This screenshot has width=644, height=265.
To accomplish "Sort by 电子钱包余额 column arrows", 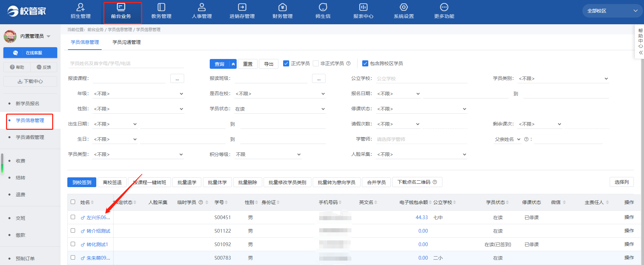I will point(430,202).
